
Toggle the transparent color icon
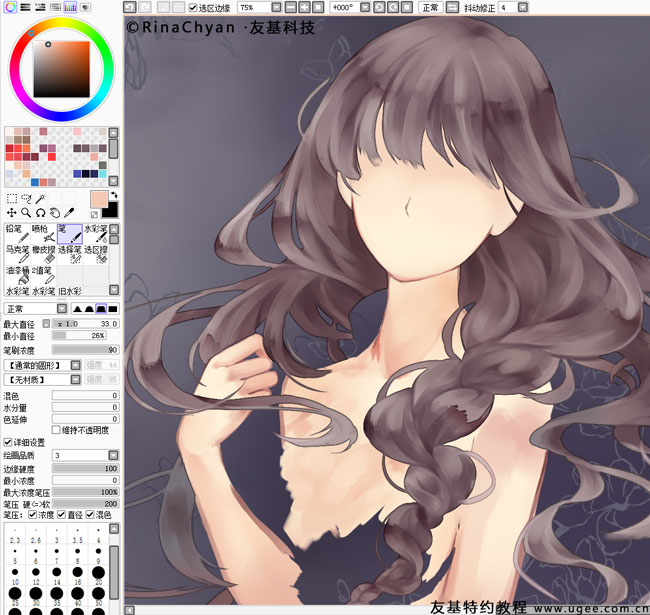tap(95, 214)
